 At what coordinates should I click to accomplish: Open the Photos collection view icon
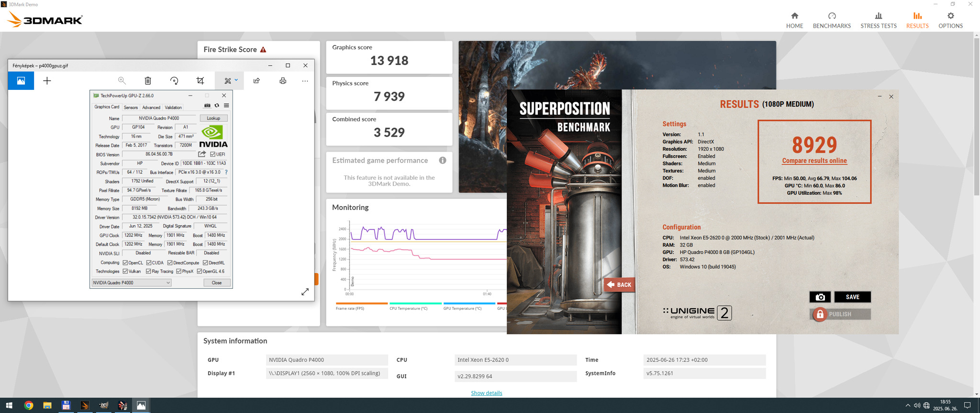point(21,81)
